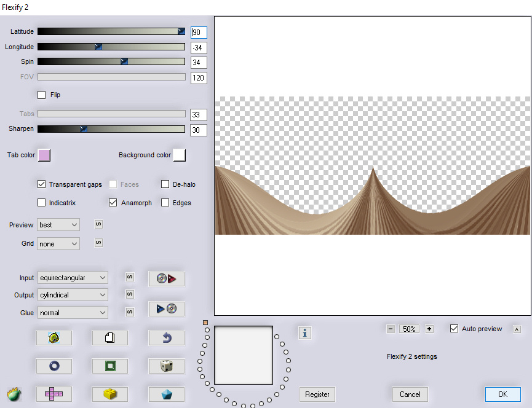Enable the De-halo checkbox
Image resolution: width=532 pixels, height=408 pixels.
pos(165,184)
